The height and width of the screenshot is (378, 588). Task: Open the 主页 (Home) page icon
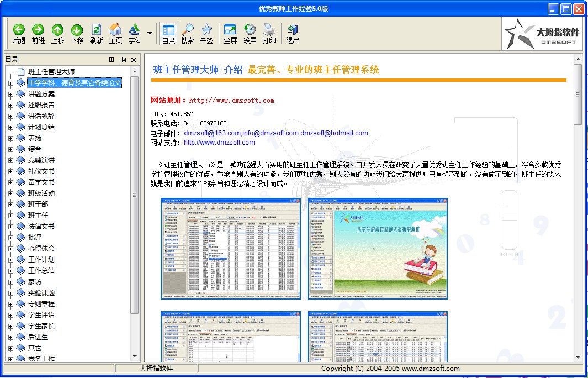[x=115, y=33]
